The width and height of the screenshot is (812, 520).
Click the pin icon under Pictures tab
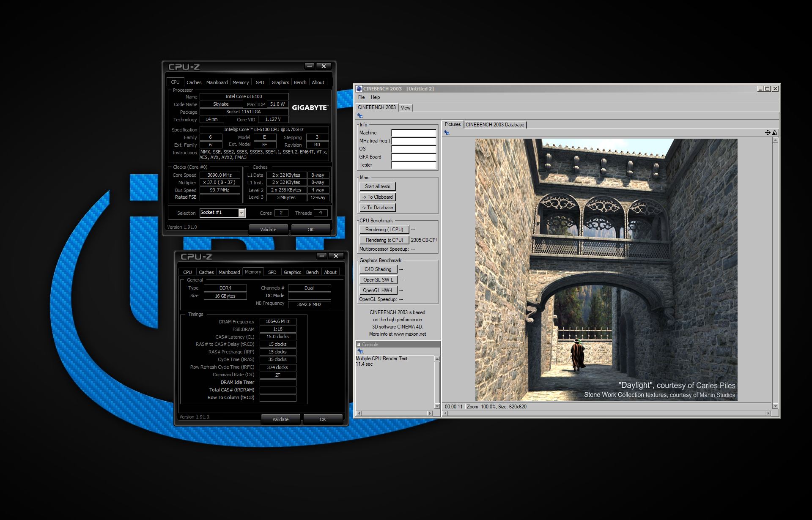pyautogui.click(x=447, y=133)
